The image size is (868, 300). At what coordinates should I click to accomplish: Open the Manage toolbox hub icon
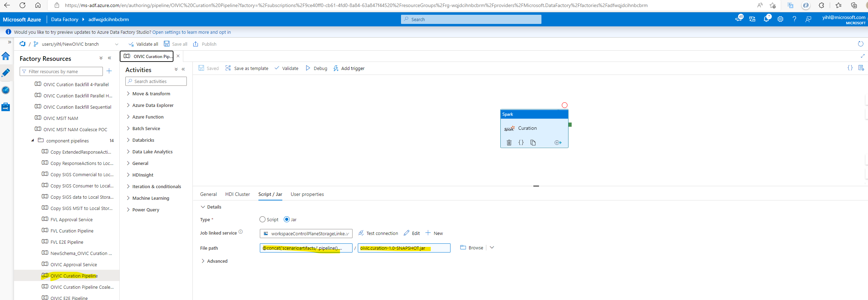pos(6,107)
